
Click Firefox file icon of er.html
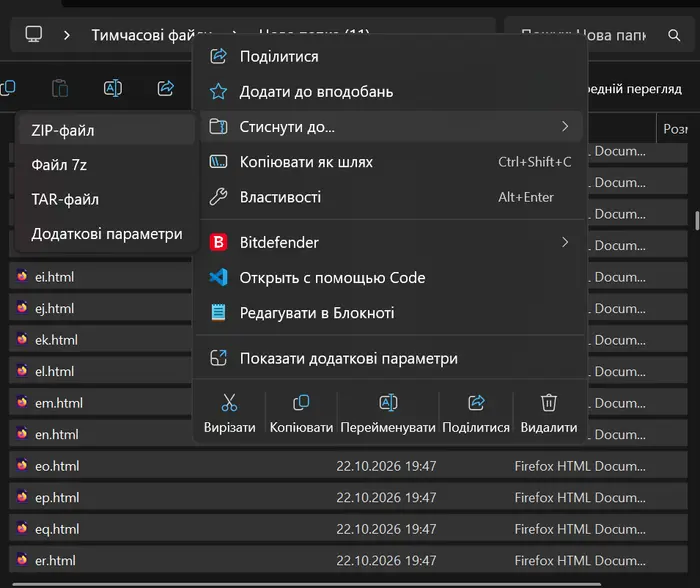click(22, 559)
